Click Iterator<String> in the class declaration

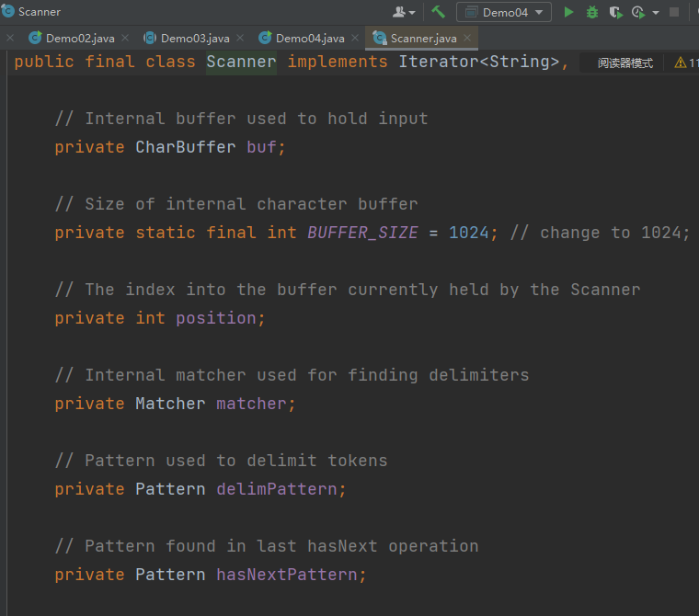(x=479, y=62)
